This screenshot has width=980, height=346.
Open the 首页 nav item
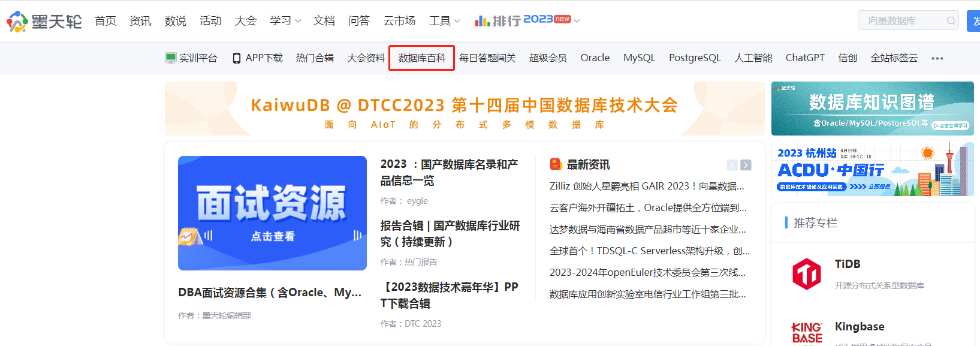(x=105, y=21)
